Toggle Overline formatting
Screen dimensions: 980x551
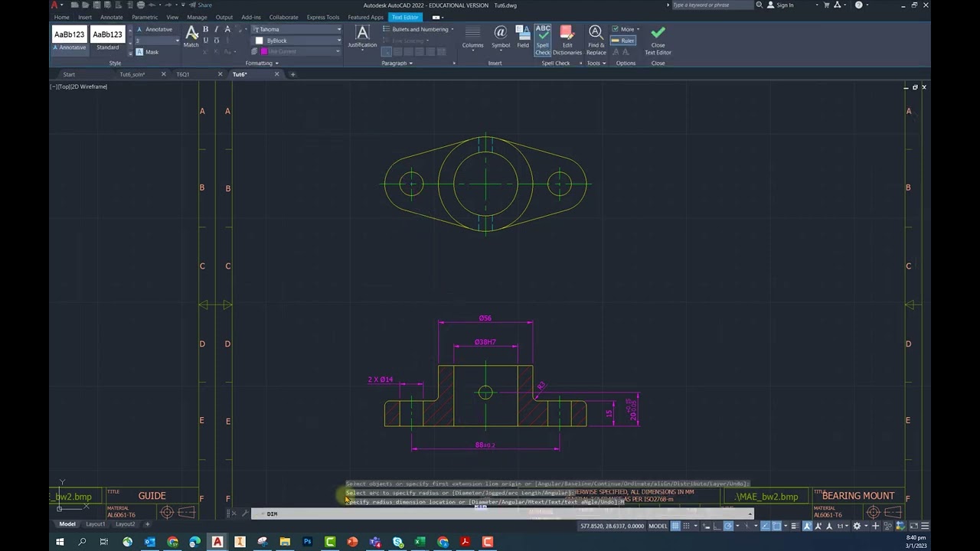click(216, 41)
